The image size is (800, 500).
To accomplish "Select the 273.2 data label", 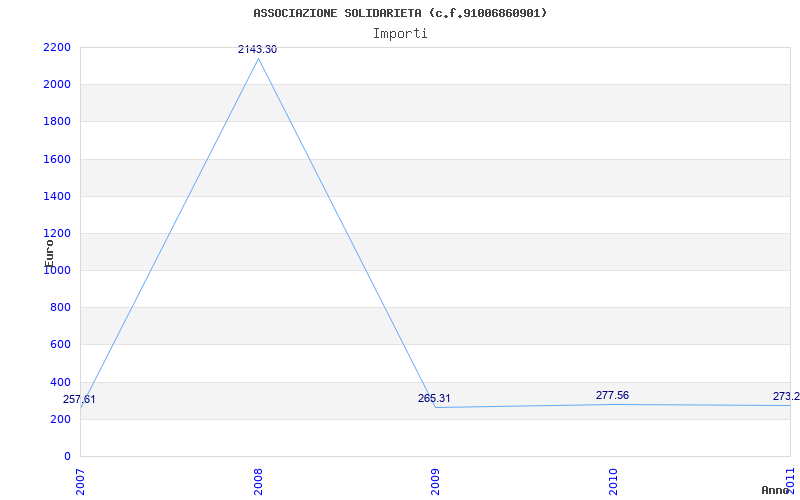I will [x=786, y=396].
